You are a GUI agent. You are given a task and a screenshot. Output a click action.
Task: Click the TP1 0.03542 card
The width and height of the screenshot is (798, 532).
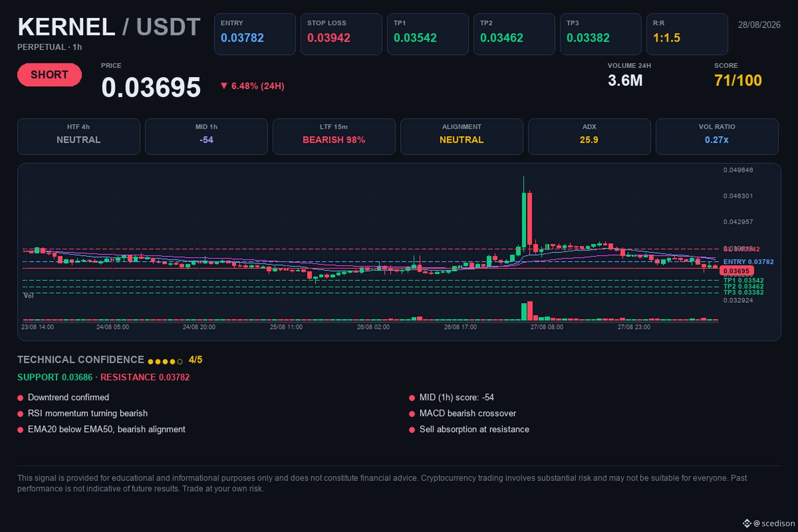[x=428, y=34]
